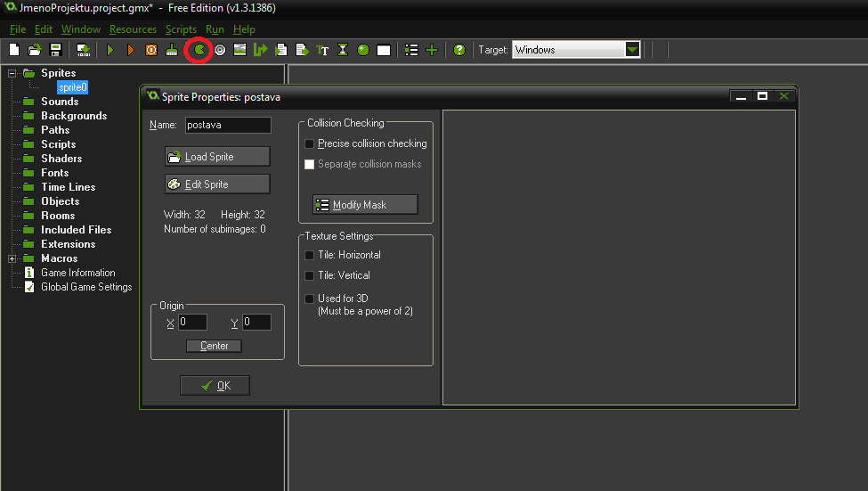Select the Sounds folder
Screen dimensions: 868x491
pyautogui.click(x=60, y=102)
